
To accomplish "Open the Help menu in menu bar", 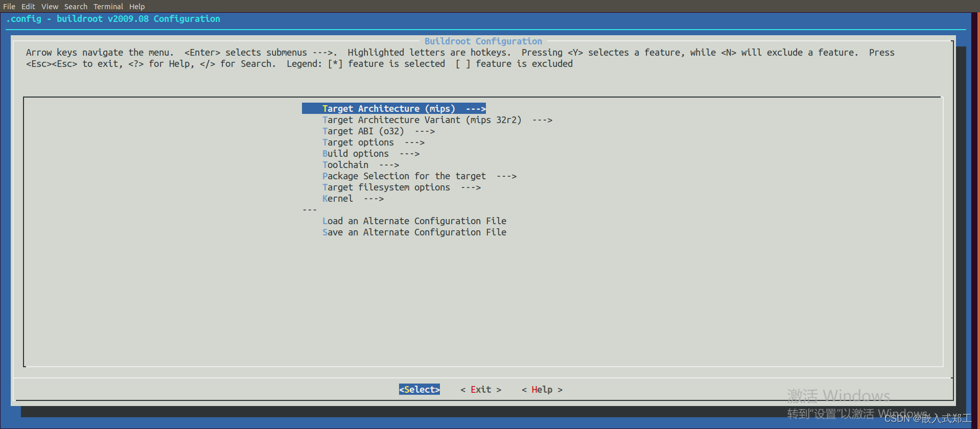I will click(137, 6).
